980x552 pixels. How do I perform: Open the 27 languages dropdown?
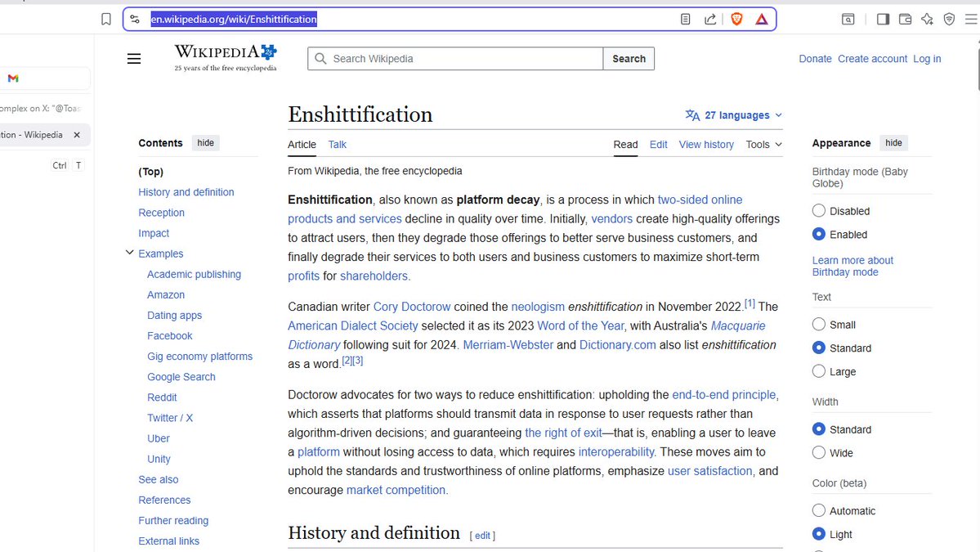(x=734, y=115)
